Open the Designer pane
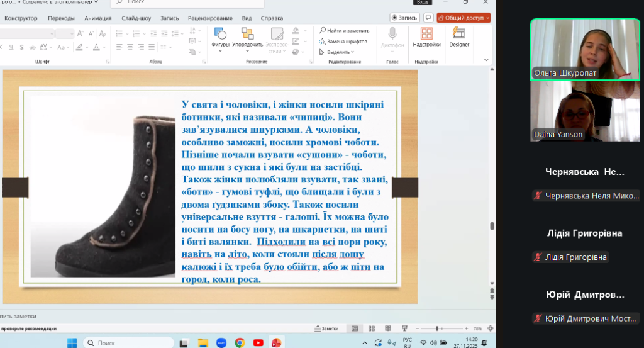 (x=459, y=37)
